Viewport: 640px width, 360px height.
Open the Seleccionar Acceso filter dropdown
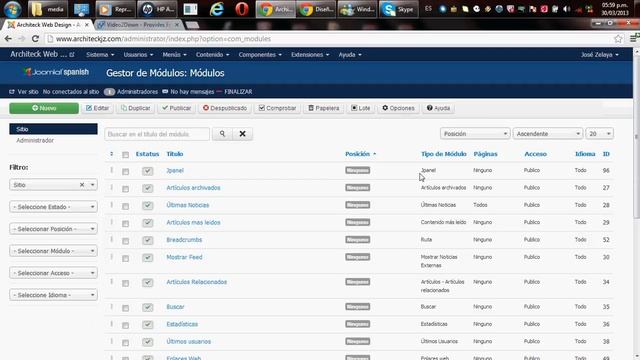53,273
